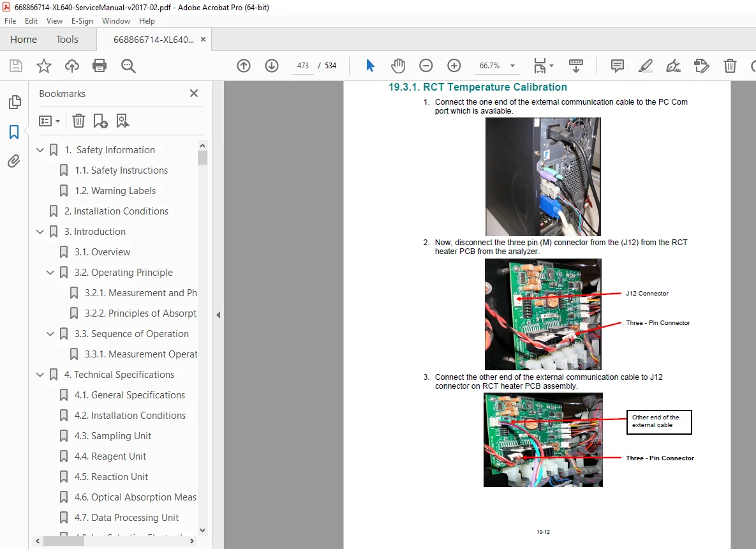Open the page thumbnails panel icon
756x549 pixels.
click(15, 102)
